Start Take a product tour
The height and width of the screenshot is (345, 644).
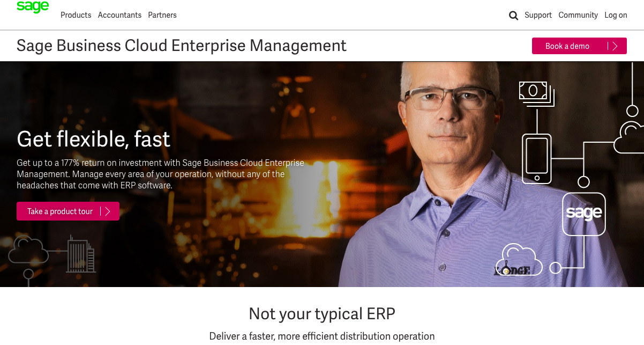point(68,211)
